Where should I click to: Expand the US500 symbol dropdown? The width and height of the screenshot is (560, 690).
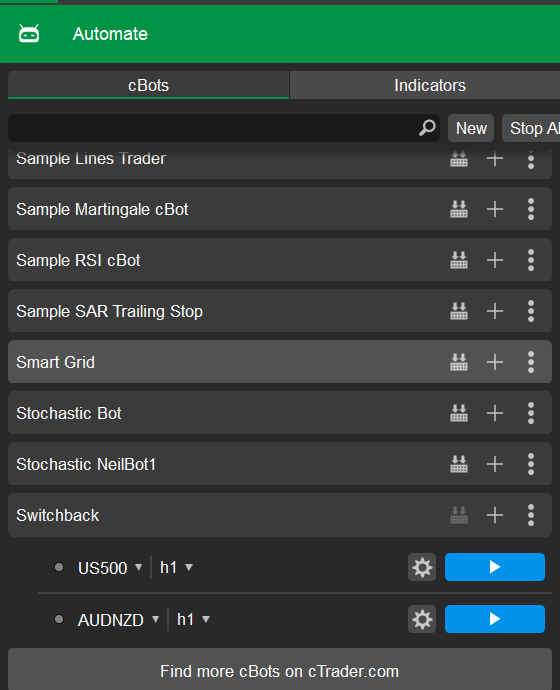click(110, 568)
